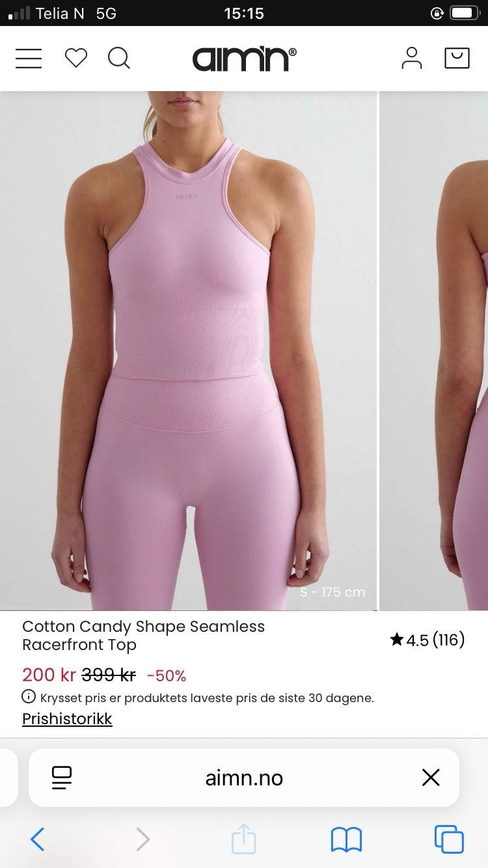
Task: Open Cotton Candy Shape Seamless Racerfront Top title
Action: (x=143, y=636)
